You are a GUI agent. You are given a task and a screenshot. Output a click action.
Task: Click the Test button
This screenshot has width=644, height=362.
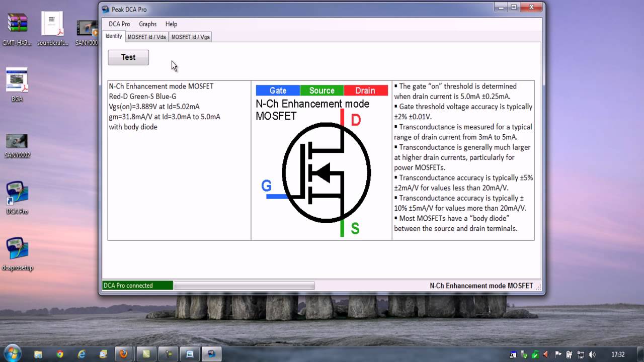click(x=128, y=57)
